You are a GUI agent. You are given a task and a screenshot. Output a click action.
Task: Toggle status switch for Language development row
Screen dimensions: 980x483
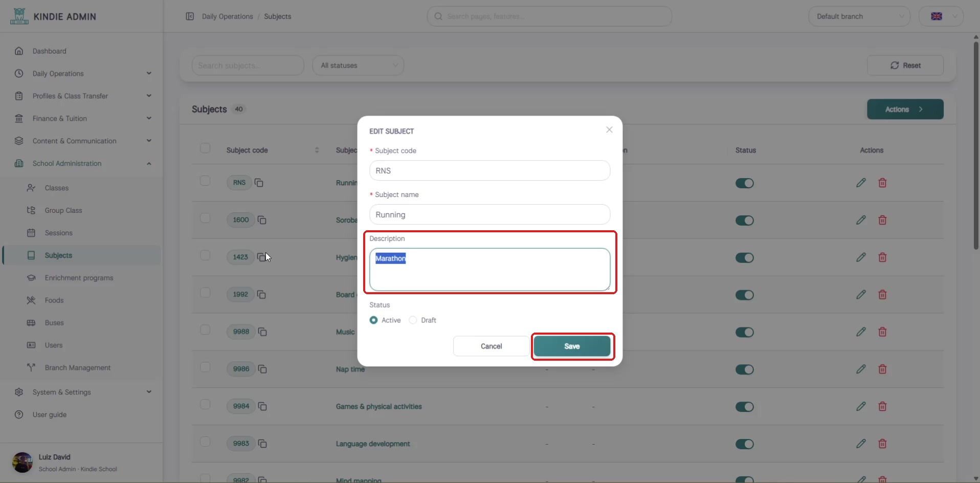click(745, 444)
